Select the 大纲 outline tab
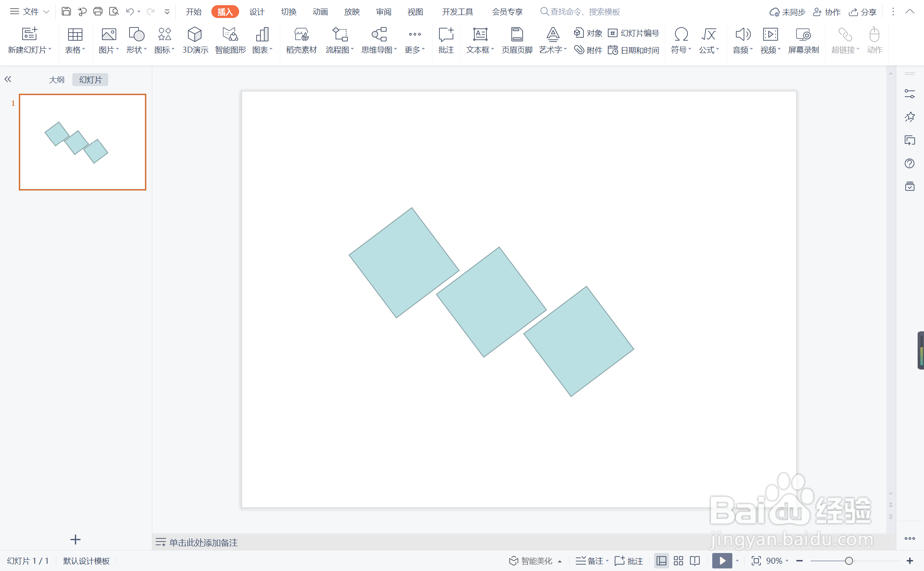The height and width of the screenshot is (571, 924). click(56, 80)
